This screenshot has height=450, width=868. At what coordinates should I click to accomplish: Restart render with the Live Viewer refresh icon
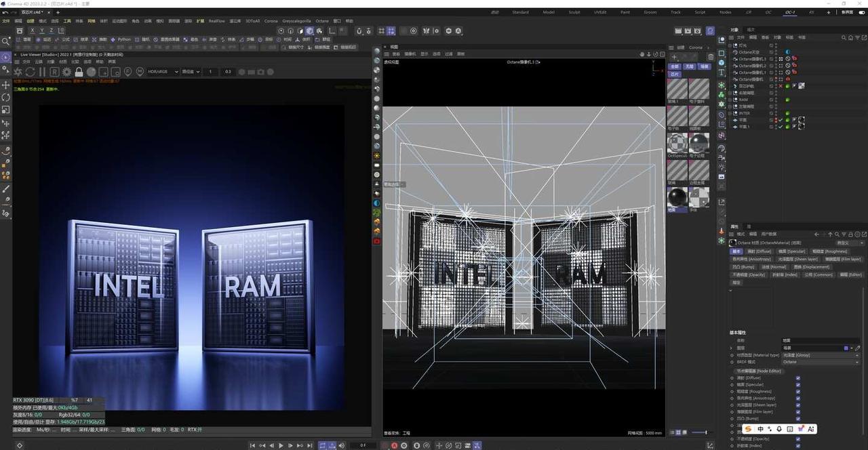click(x=30, y=71)
